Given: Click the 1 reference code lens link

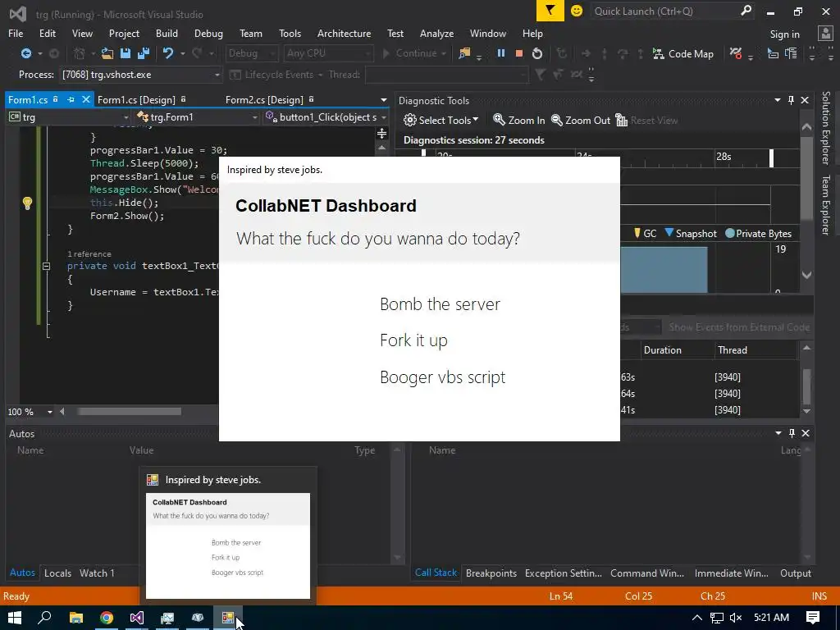Looking at the screenshot, I should click(89, 254).
